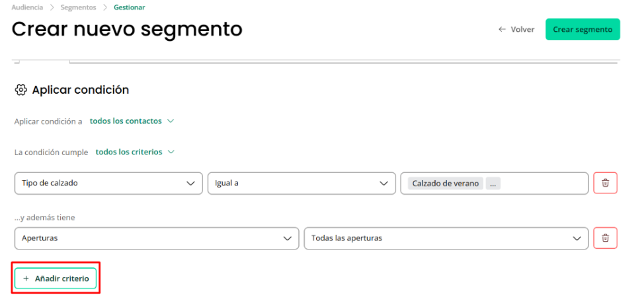Open the Aperturas criterion dropdown
The width and height of the screenshot is (644, 303).
pos(157,238)
